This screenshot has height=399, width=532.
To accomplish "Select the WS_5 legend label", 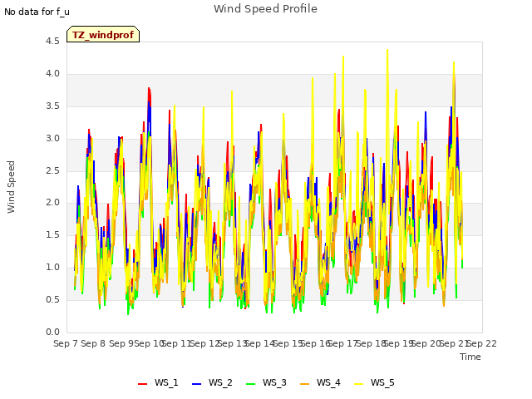I will click(x=382, y=382).
